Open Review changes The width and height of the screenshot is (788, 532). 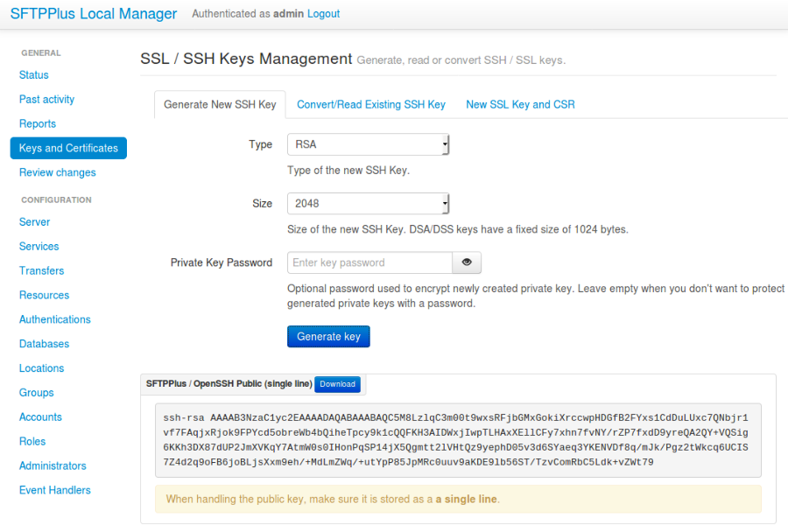57,172
